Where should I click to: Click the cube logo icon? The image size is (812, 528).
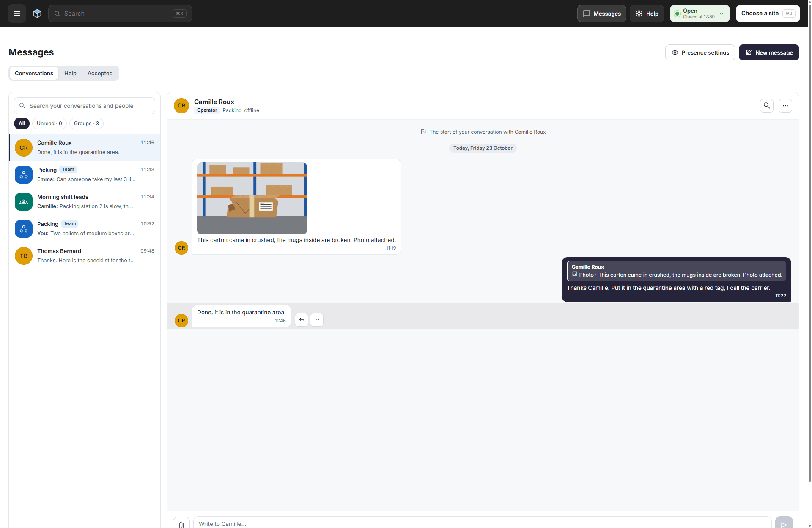coord(37,14)
